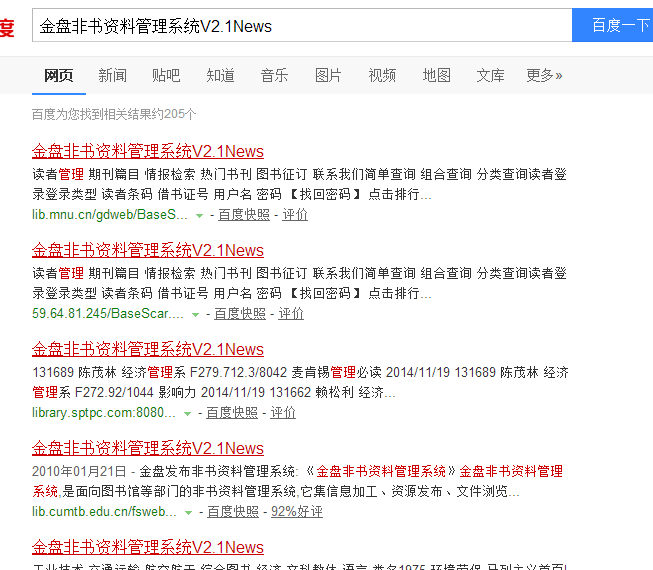The image size is (653, 570).
Task: Click 评价 for library.sptpc.com result
Action: point(283,413)
